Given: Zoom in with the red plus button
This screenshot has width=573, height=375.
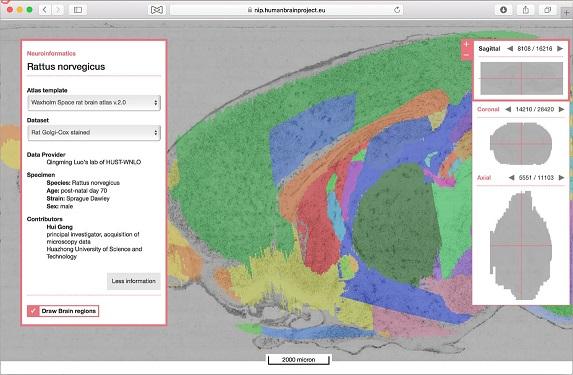Looking at the screenshot, I should tap(466, 45).
